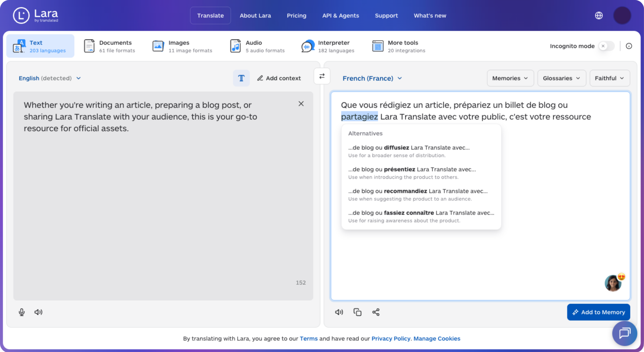This screenshot has height=352, width=644.
Task: Choose the 'présentiez' alternative
Action: [421, 173]
